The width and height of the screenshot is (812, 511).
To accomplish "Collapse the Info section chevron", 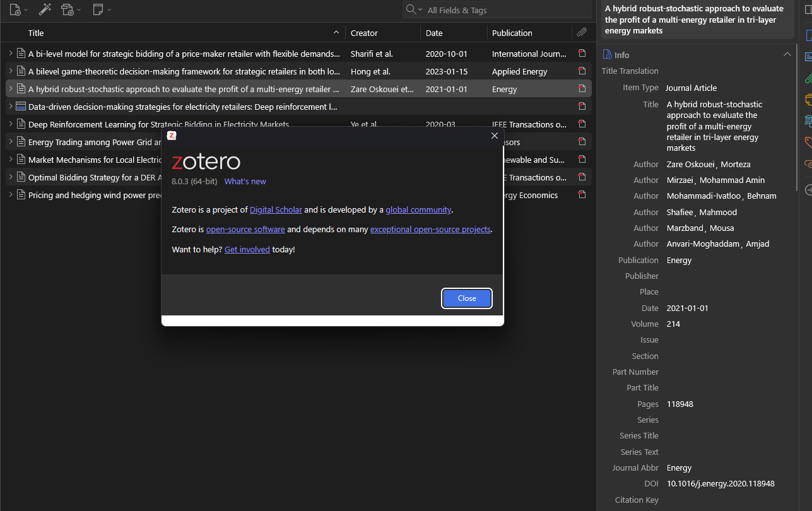I will pos(787,54).
